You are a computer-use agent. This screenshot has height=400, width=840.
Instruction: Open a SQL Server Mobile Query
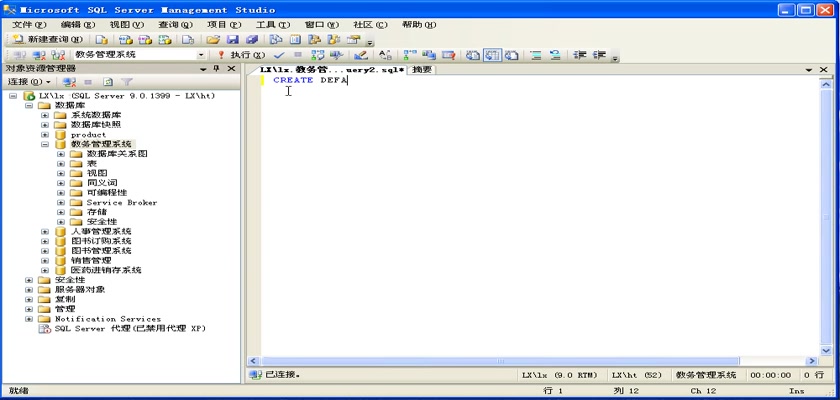click(x=188, y=40)
